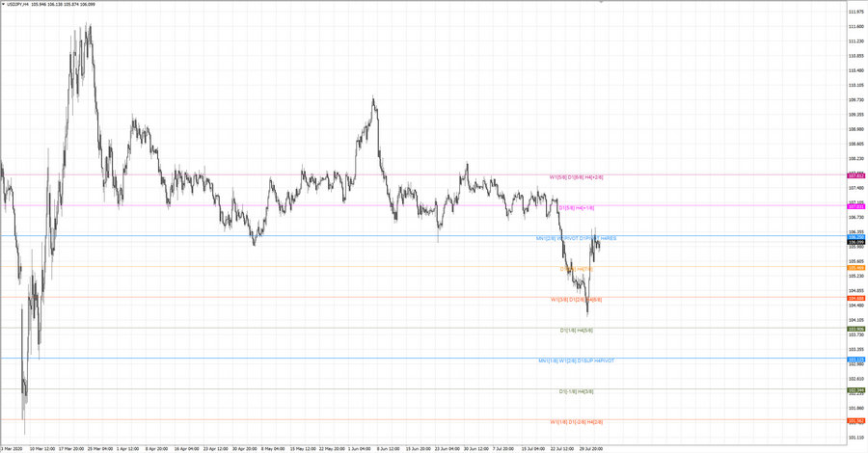Click the 'D1[5/8] H4[+1/8]' magenta level label
Image resolution: width=868 pixels, height=453 pixels.
[577, 208]
